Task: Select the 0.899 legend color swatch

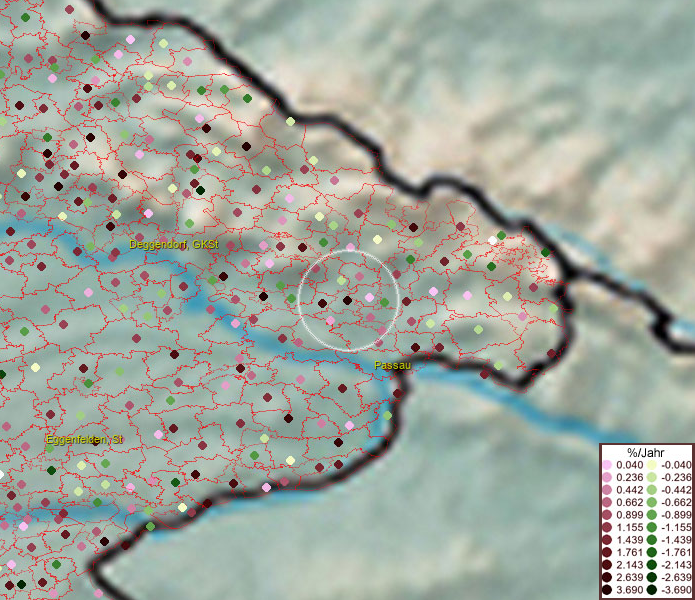Action: click(x=607, y=514)
